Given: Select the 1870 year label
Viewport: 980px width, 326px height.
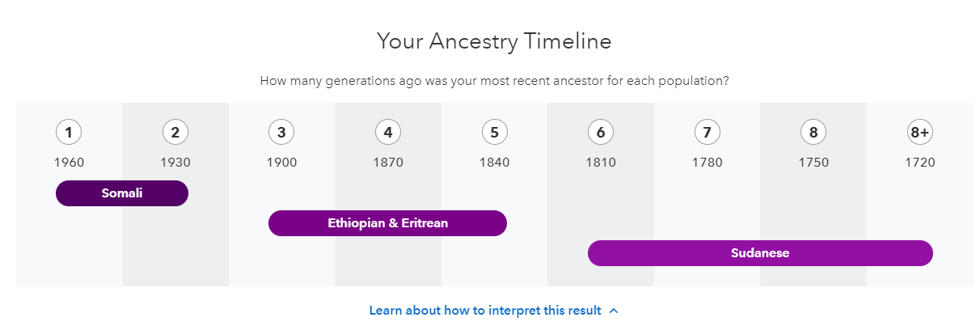Looking at the screenshot, I should tap(388, 163).
